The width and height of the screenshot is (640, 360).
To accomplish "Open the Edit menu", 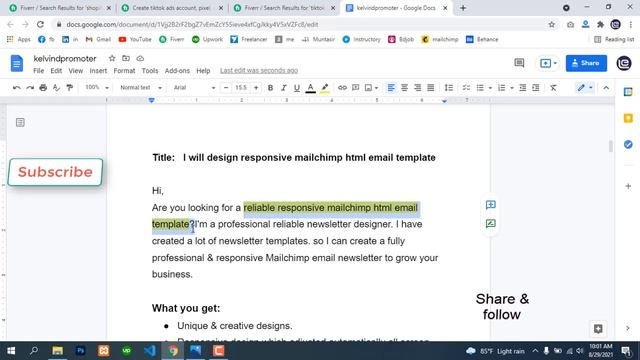I will tap(56, 71).
